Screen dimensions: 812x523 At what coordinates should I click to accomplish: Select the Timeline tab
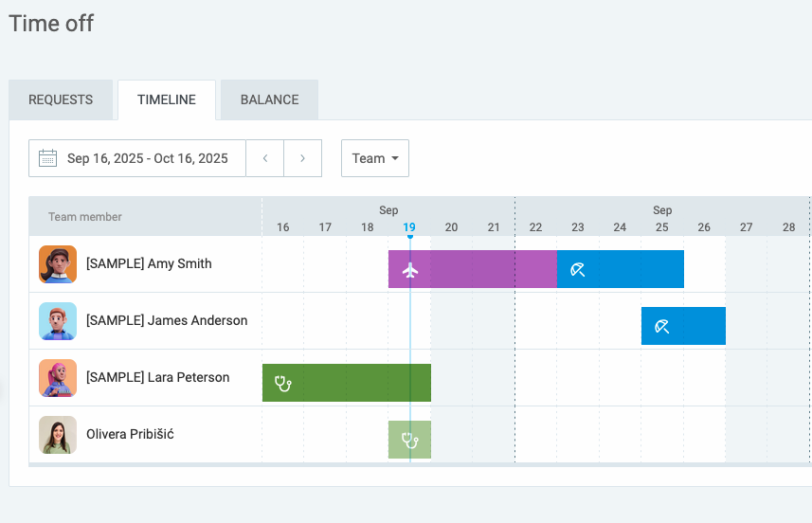point(167,99)
